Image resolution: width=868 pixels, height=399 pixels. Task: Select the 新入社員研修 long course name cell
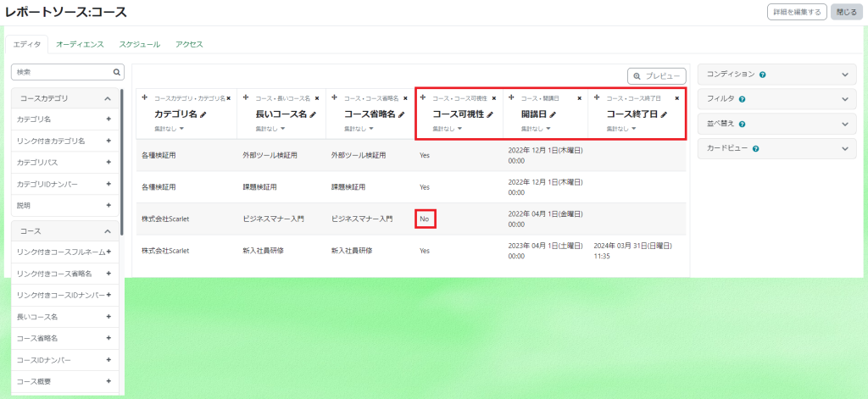(263, 250)
